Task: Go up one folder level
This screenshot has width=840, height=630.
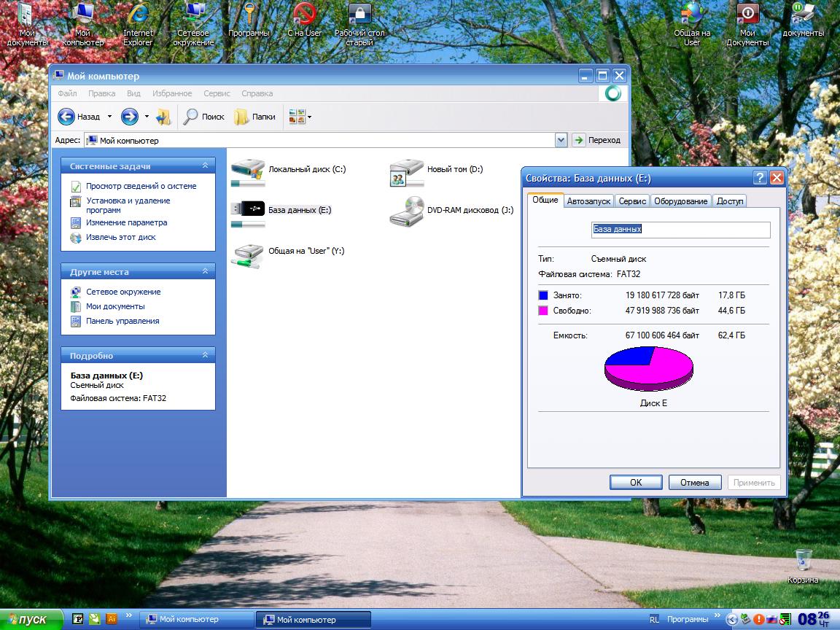Action: (x=163, y=116)
